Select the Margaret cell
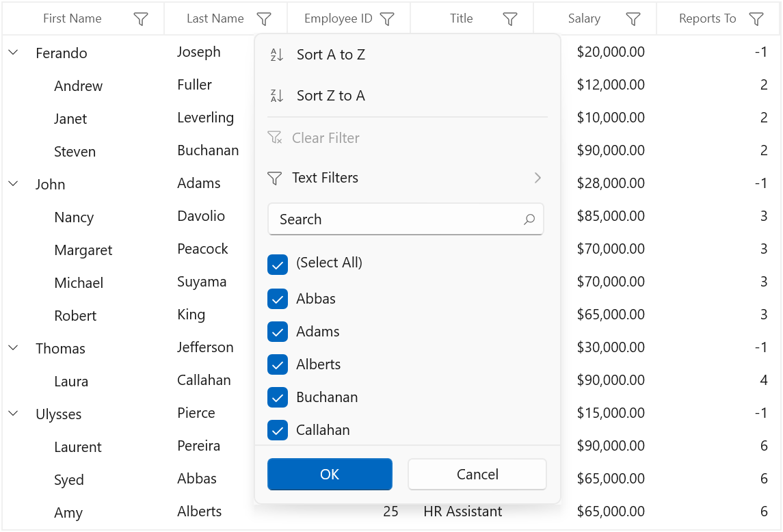This screenshot has height=532, width=783. 83,250
